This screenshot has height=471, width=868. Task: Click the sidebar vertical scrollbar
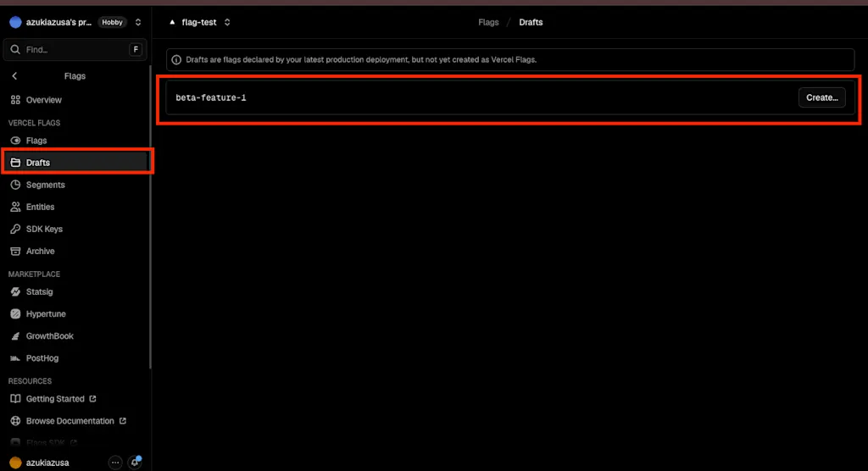150,217
